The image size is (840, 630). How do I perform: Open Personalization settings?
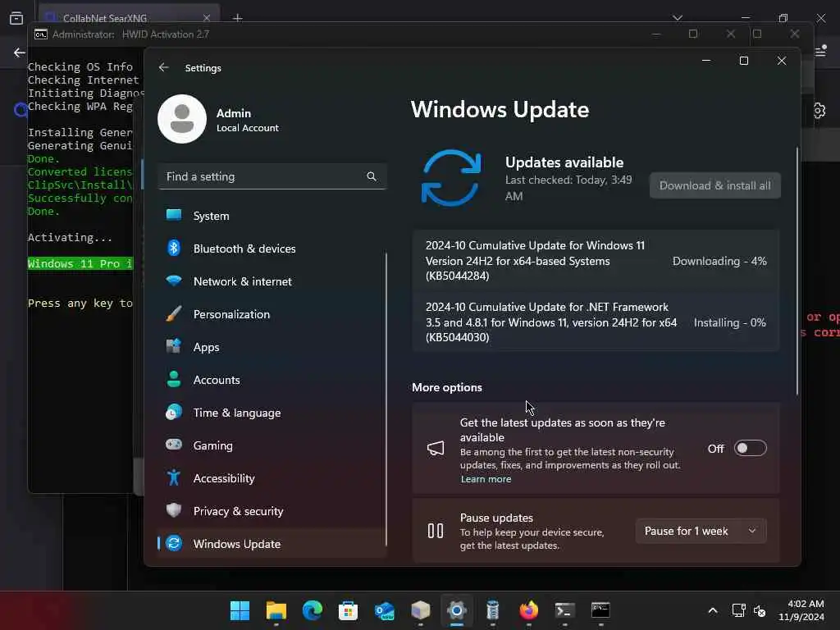(272, 314)
